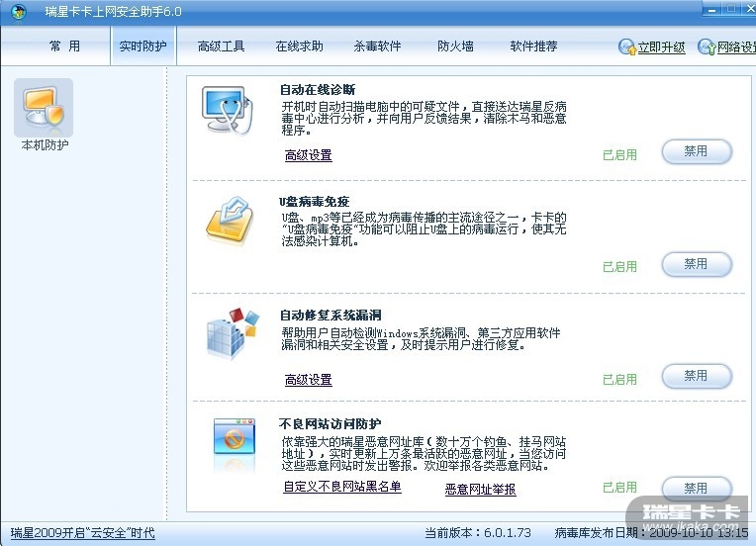This screenshot has width=756, height=546.
Task: Click the 自动在线诊断 heading
Action: [x=318, y=90]
